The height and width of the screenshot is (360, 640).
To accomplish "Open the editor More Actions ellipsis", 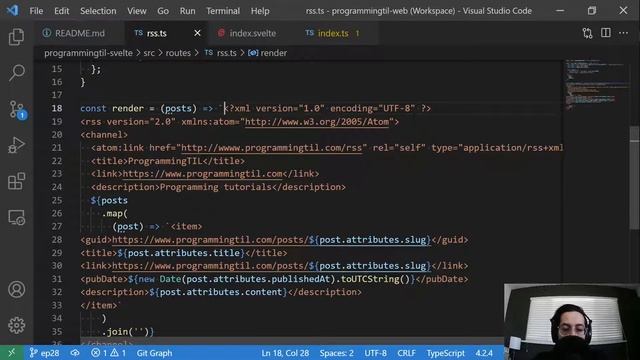I will (623, 33).
